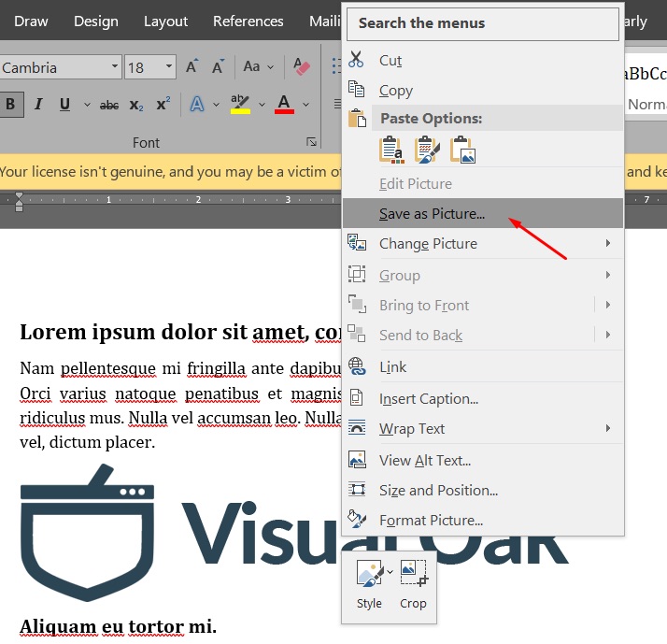Apply text effects and typography
The height and width of the screenshot is (644, 667).
click(197, 105)
